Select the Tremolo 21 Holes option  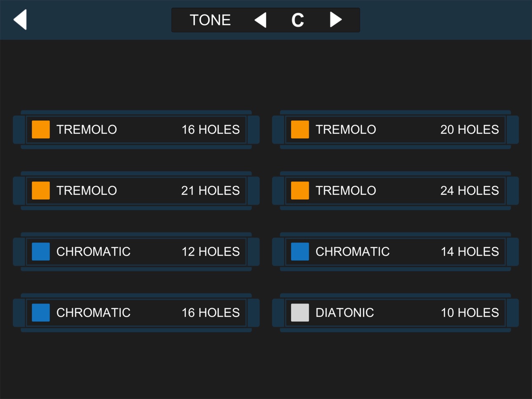click(x=136, y=191)
